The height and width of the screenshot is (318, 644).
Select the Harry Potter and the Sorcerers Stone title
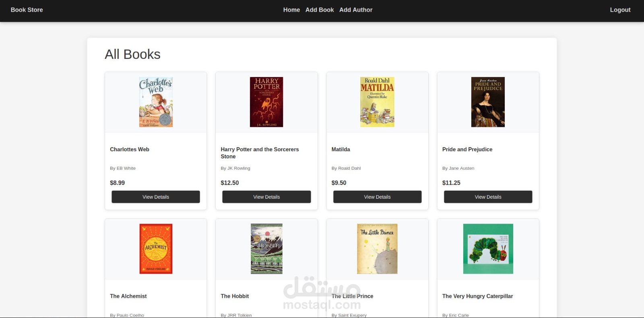(x=260, y=153)
